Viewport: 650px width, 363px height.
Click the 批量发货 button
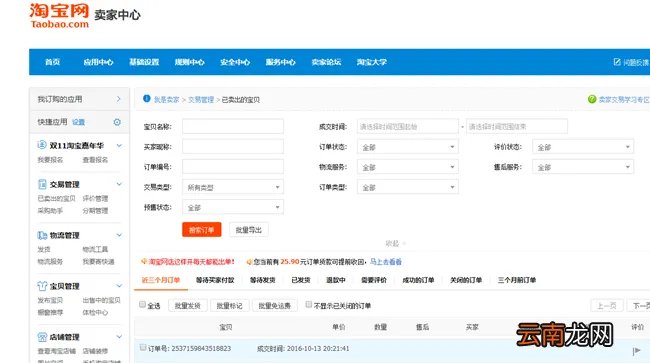pos(188,306)
